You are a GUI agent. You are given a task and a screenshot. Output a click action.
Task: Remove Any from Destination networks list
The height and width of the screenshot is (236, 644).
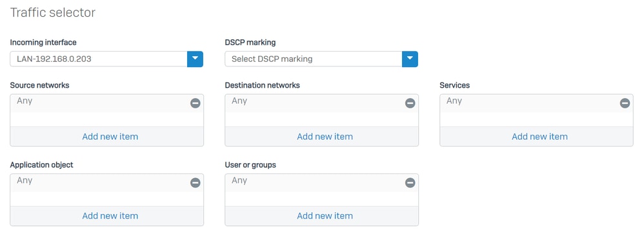coord(410,103)
